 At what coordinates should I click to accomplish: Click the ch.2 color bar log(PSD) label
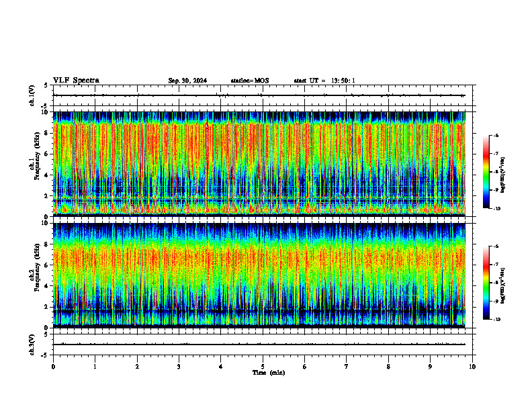pos(503,286)
